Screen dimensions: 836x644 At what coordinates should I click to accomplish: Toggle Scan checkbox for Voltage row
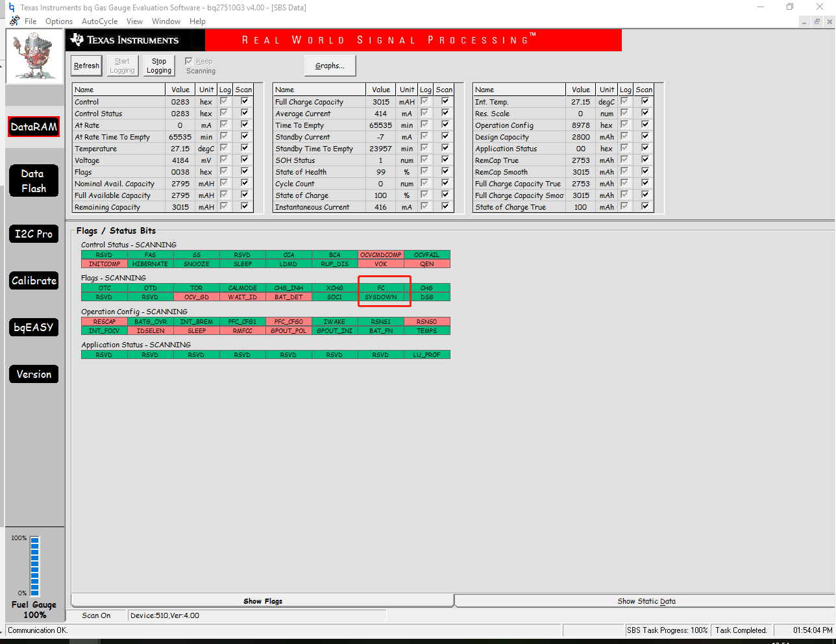[245, 160]
